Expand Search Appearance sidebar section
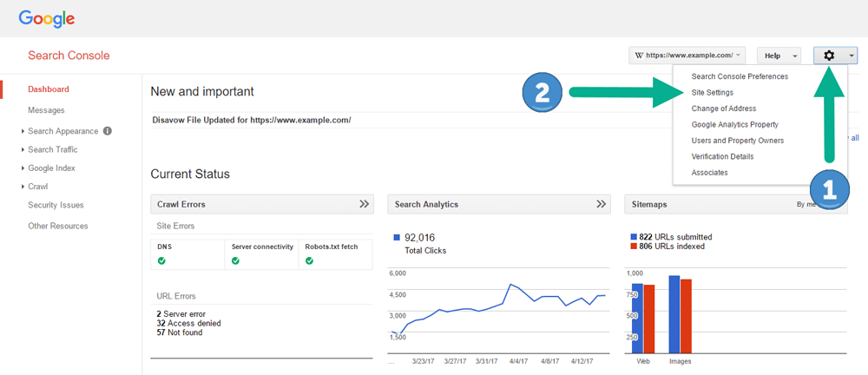Viewport: 868px width, 375px height. pos(23,131)
